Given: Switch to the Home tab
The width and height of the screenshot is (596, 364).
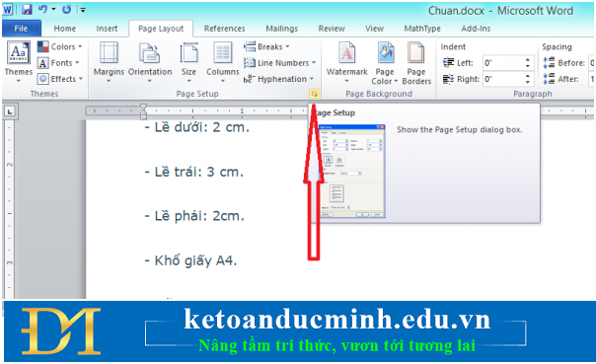Looking at the screenshot, I should point(64,29).
